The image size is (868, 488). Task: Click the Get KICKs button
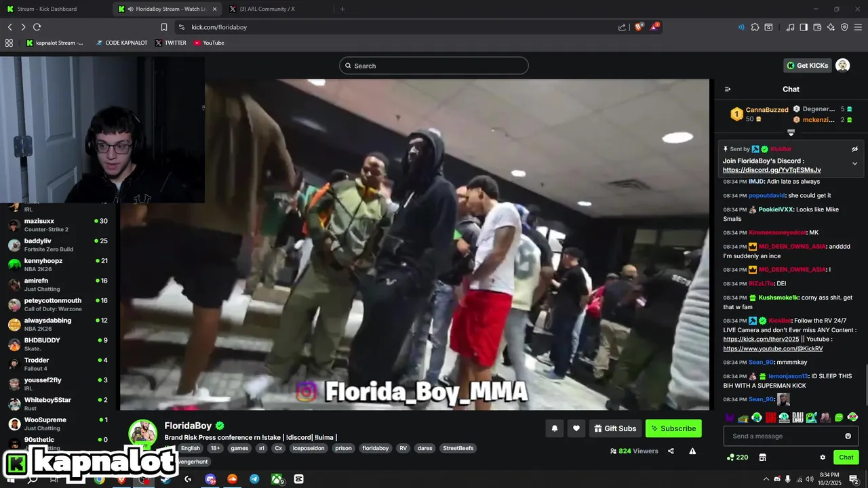tap(807, 66)
